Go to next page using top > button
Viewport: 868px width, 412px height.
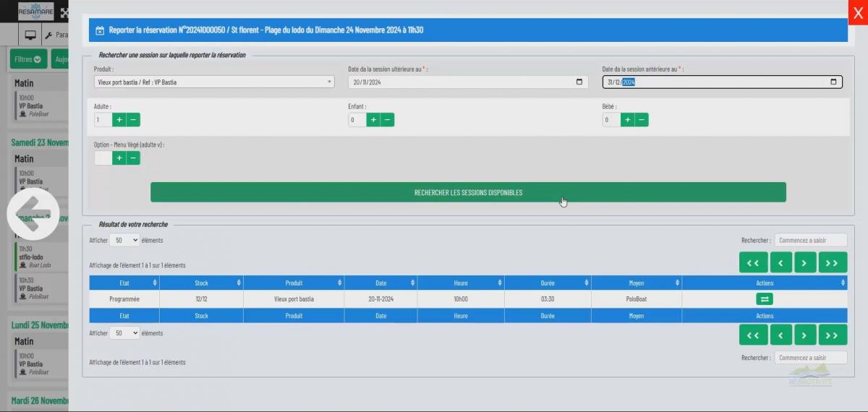[x=805, y=262]
